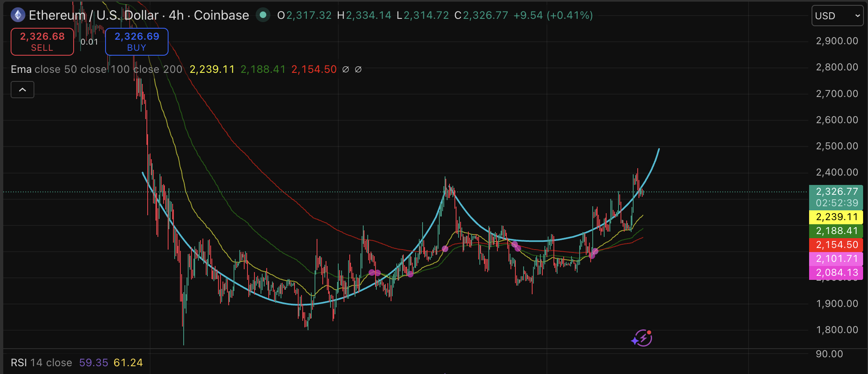Click the magenta 2,084.13 price label
The image size is (868, 374).
pos(836,272)
